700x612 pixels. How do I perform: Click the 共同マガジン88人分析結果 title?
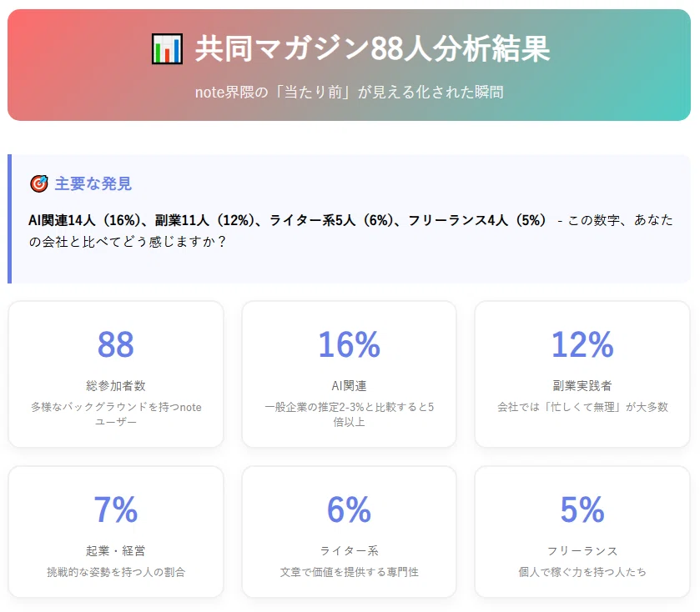[x=372, y=48]
